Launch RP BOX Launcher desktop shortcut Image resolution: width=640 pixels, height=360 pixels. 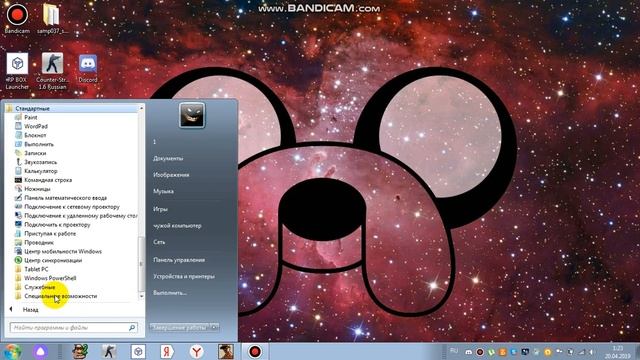click(x=17, y=71)
